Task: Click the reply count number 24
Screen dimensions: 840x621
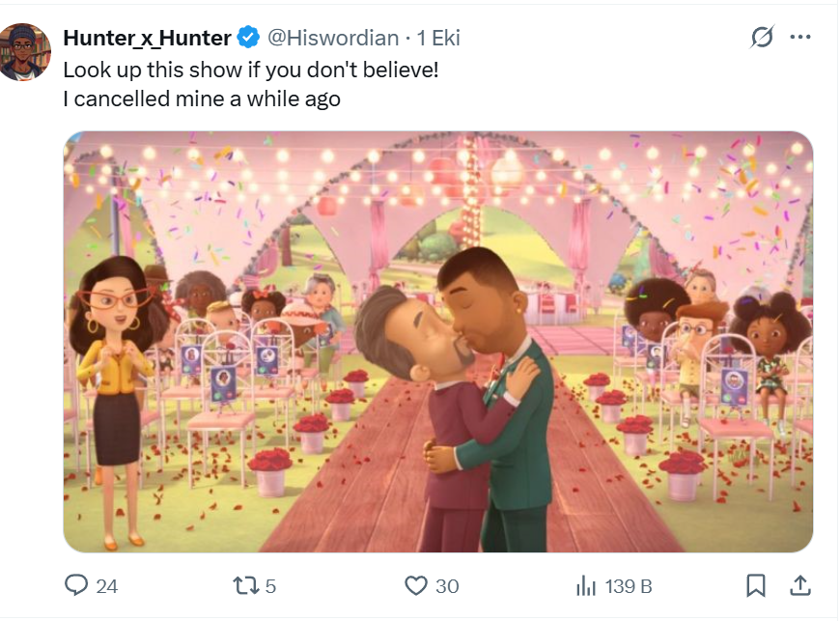Action: (x=107, y=586)
